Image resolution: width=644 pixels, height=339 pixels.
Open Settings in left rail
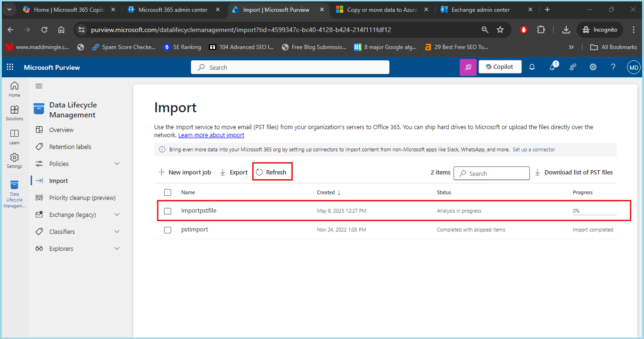pos(15,160)
